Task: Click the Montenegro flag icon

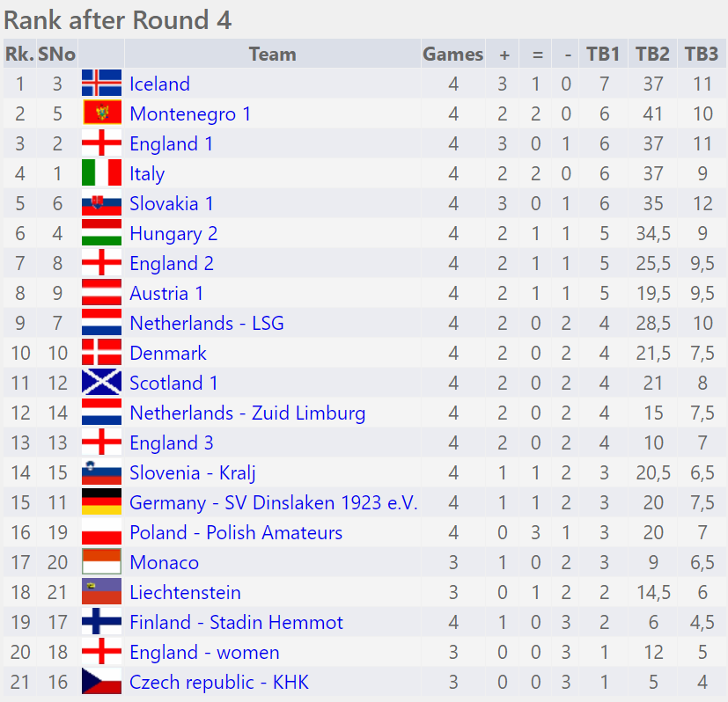Action: tap(101, 113)
